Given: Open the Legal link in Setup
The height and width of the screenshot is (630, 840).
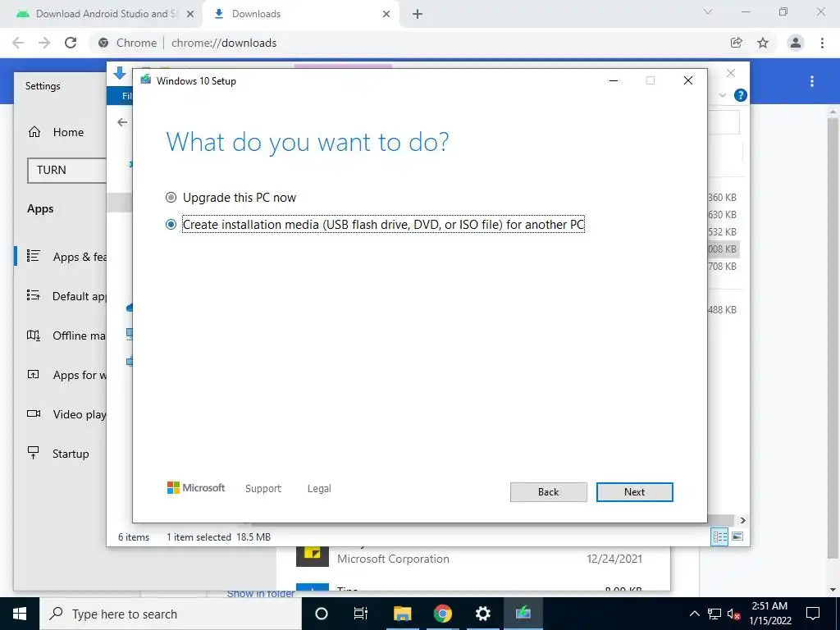Looking at the screenshot, I should tap(319, 489).
